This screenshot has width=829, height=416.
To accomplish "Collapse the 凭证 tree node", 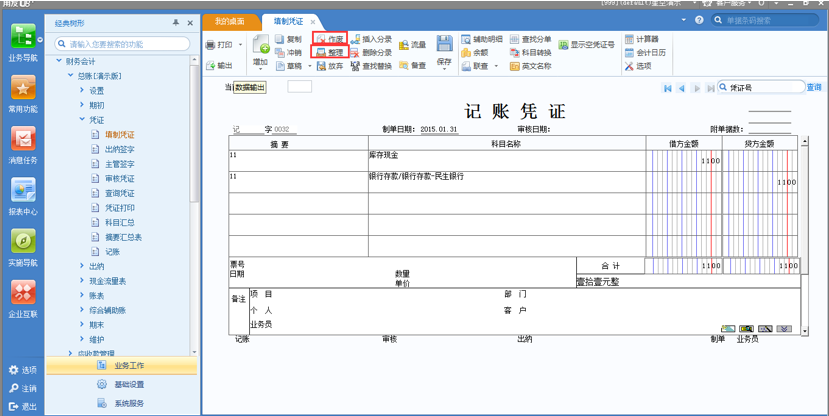I will point(82,119).
